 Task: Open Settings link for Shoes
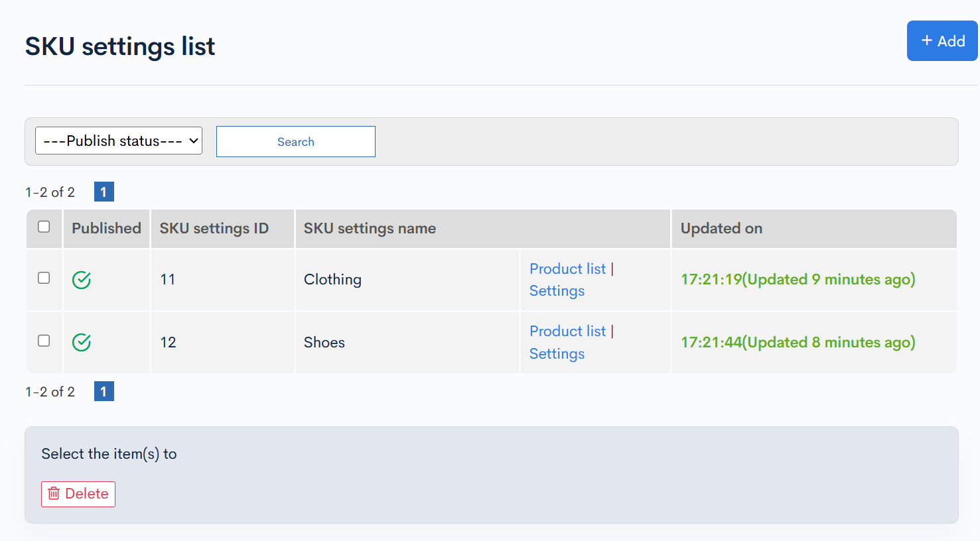click(557, 354)
